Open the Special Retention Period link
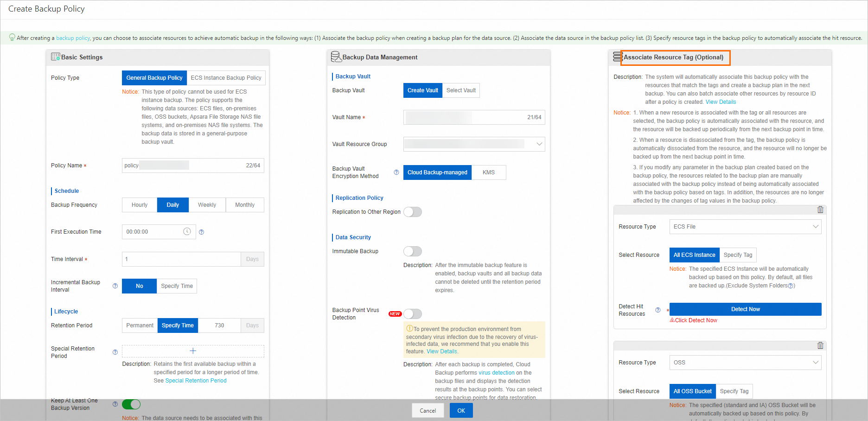 point(196,381)
